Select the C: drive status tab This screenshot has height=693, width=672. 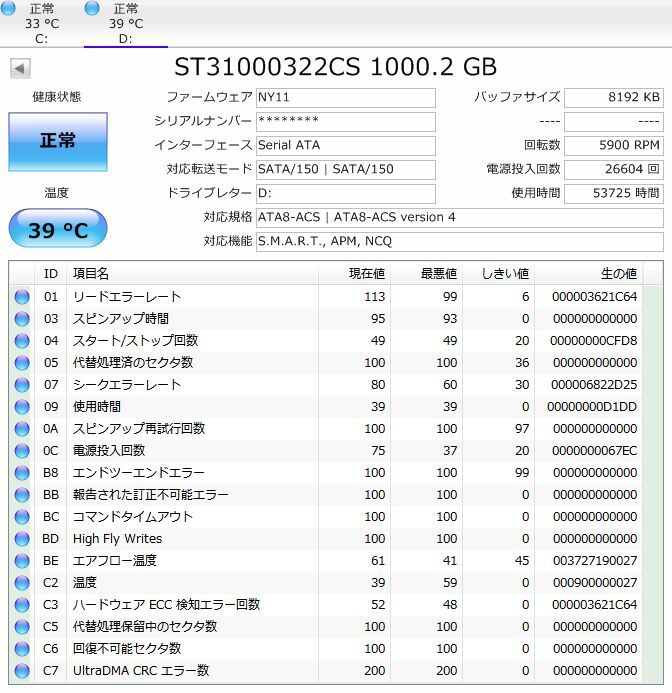[41, 23]
